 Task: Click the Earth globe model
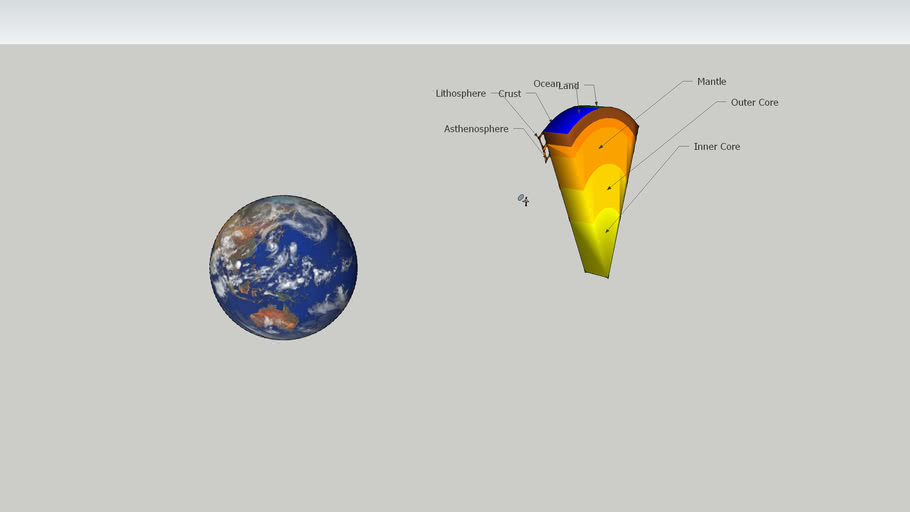click(283, 267)
